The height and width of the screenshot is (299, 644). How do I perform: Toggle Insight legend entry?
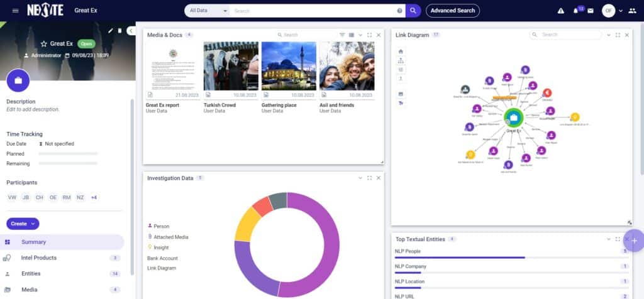point(158,247)
